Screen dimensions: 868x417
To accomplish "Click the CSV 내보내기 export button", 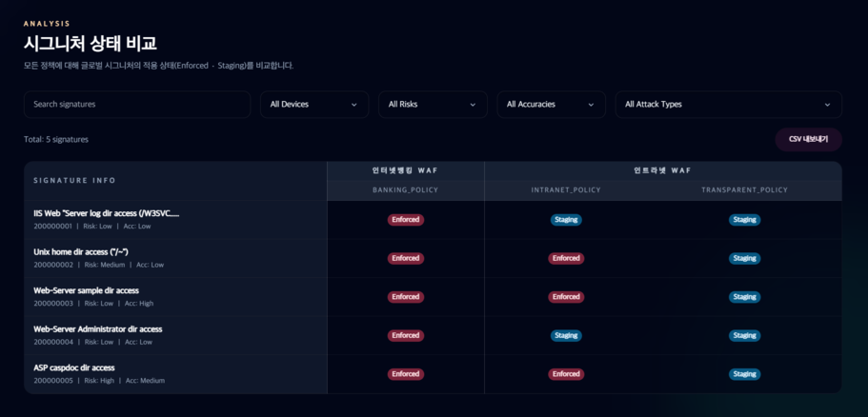I will [x=808, y=139].
